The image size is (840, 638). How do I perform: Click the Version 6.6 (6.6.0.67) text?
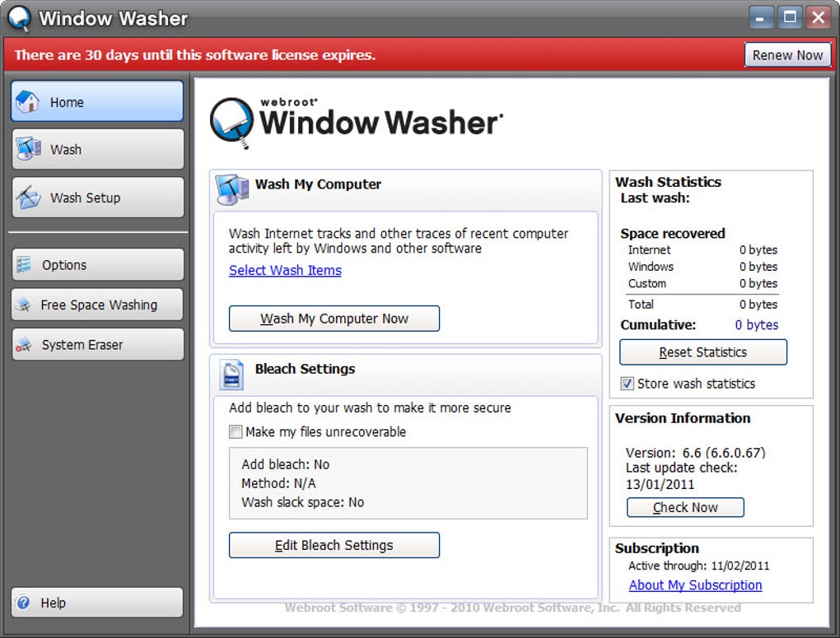click(695, 453)
